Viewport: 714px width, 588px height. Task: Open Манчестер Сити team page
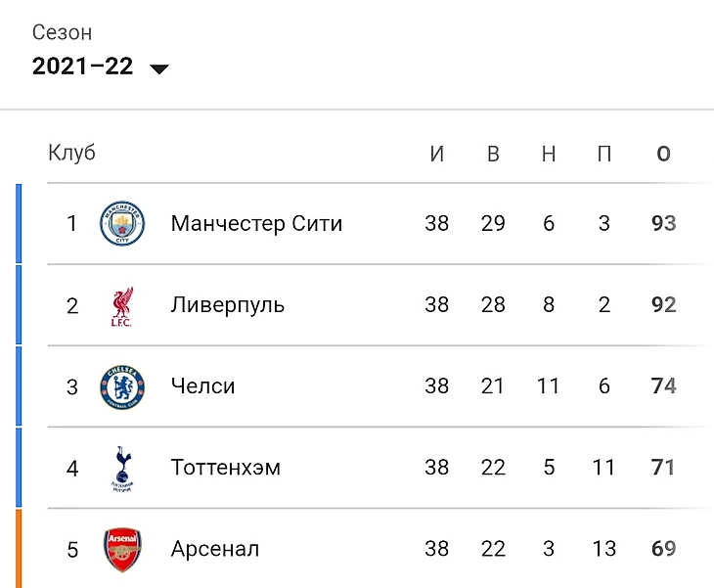(256, 224)
